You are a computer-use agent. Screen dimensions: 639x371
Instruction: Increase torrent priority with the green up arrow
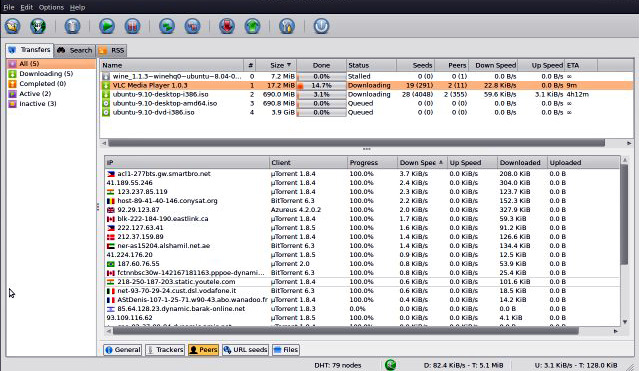(252, 26)
